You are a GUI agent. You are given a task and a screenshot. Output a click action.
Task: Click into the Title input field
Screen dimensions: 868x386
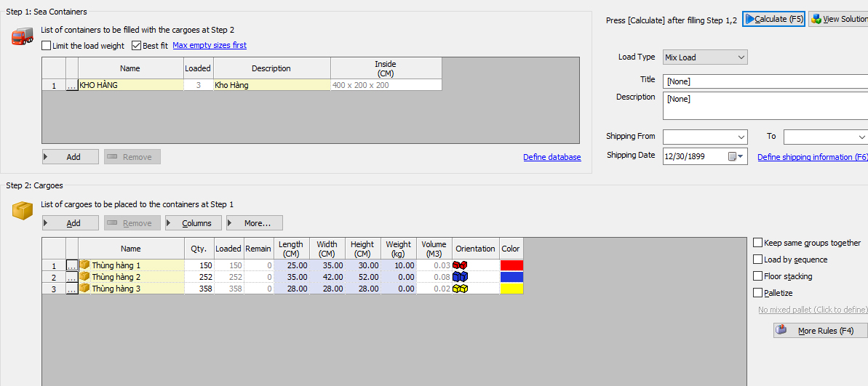coord(764,81)
